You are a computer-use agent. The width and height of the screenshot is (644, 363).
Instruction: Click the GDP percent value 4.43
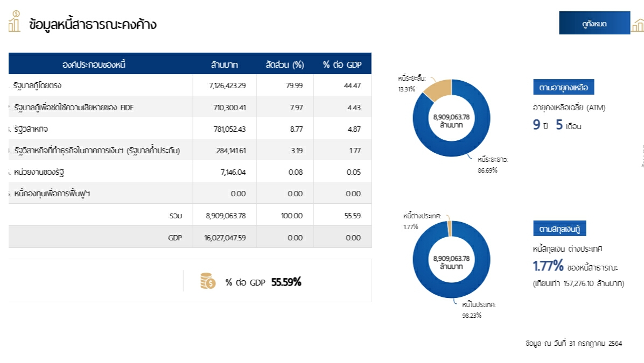[x=354, y=108]
